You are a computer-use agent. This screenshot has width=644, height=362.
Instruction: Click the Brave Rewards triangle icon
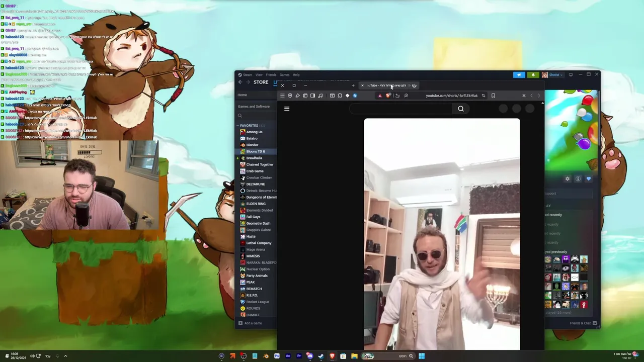380,96
